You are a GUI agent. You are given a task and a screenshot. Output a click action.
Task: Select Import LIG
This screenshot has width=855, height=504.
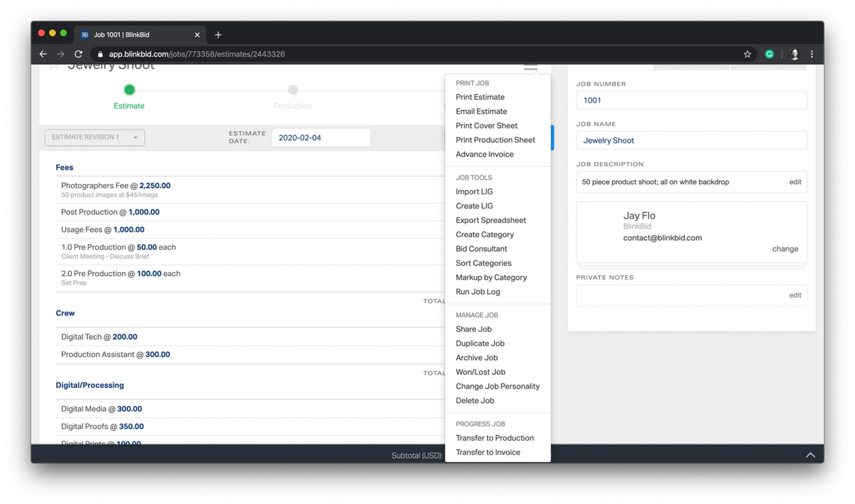click(x=474, y=192)
